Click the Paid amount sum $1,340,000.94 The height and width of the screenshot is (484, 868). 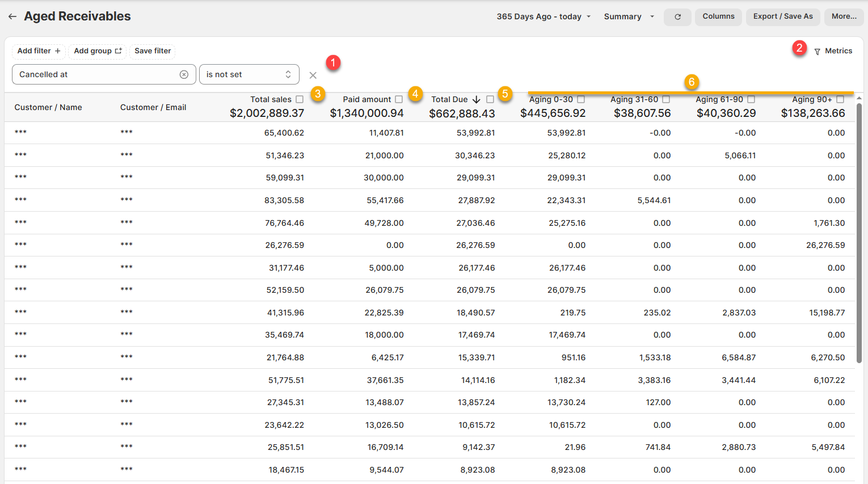pos(366,113)
